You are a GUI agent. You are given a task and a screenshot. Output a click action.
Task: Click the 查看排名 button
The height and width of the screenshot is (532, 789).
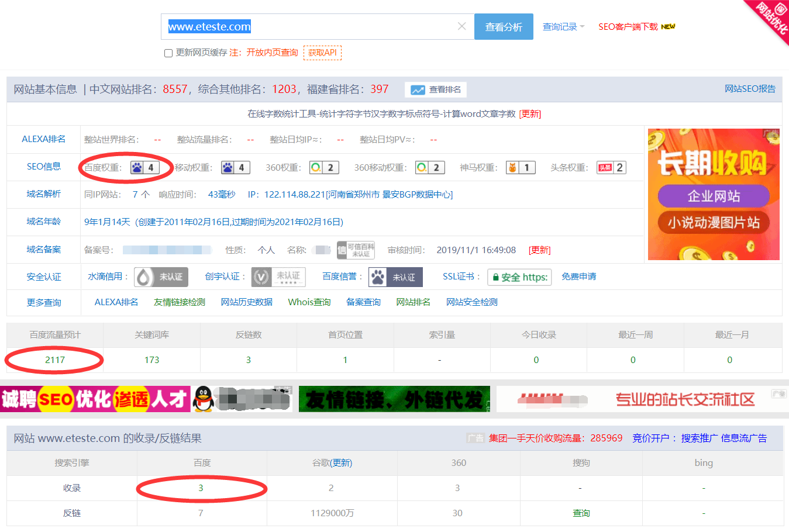[x=436, y=89]
